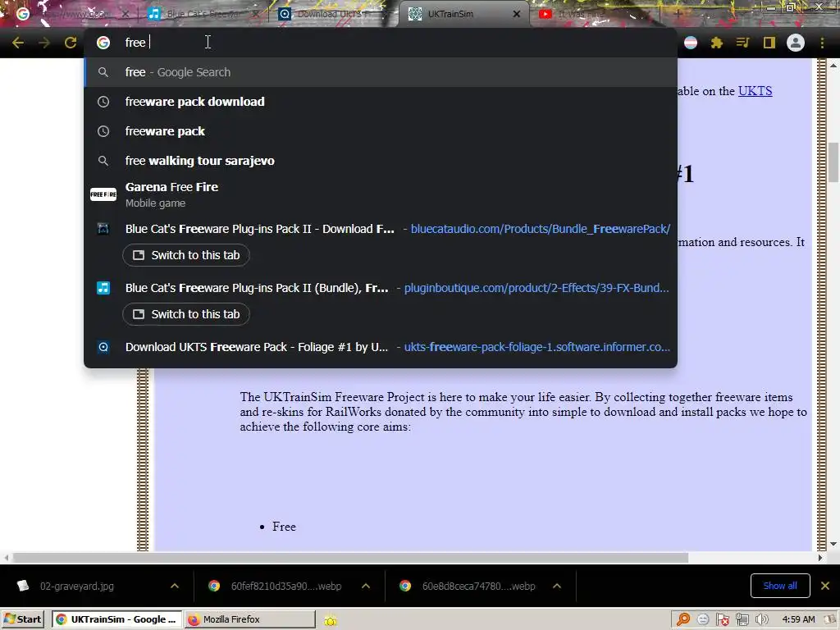Open the UKTS Freeware Pack Foliage suggestion

[381, 347]
